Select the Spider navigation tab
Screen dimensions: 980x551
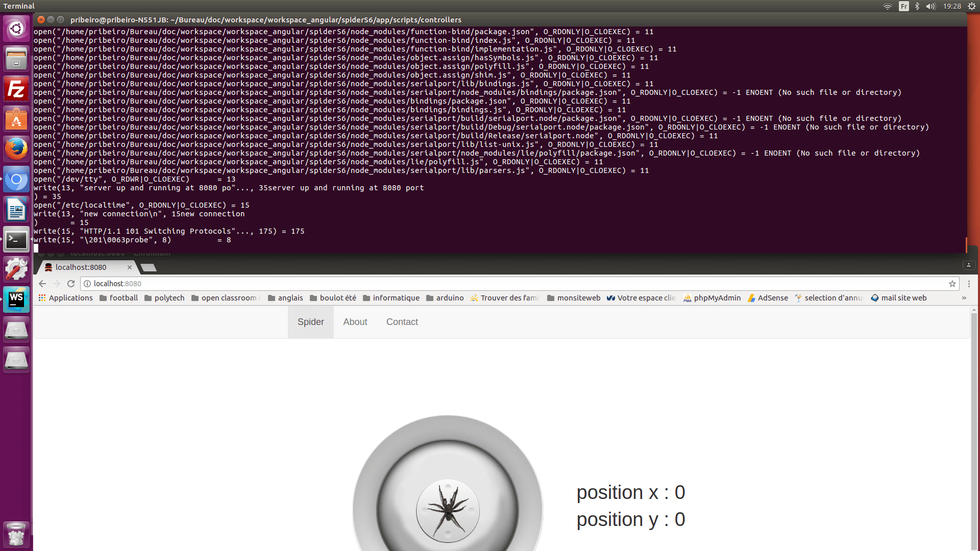pos(310,322)
